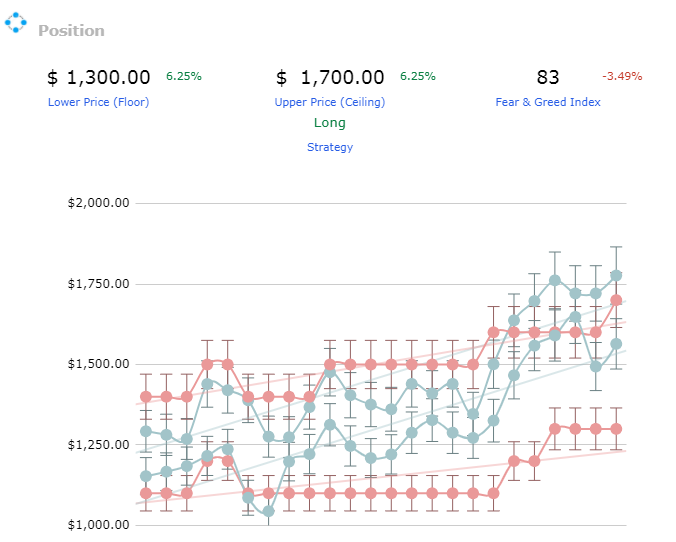This screenshot has height=542, width=676.
Task: Click the -3.49% change figure
Action: pos(622,76)
